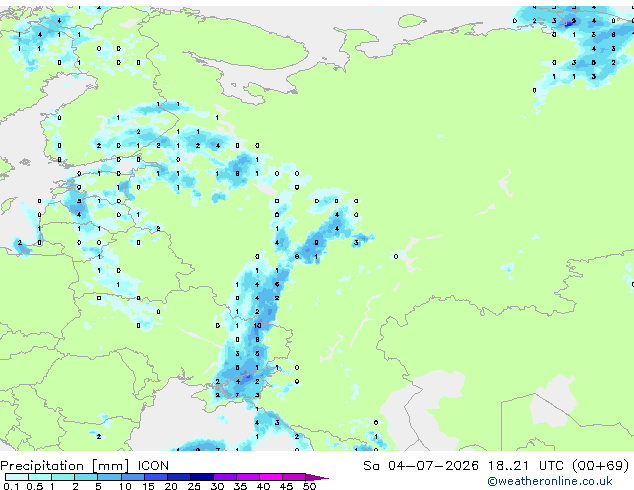Click the 30–35 mm legend color swatch
This screenshot has width=634, height=490.
pos(225,477)
